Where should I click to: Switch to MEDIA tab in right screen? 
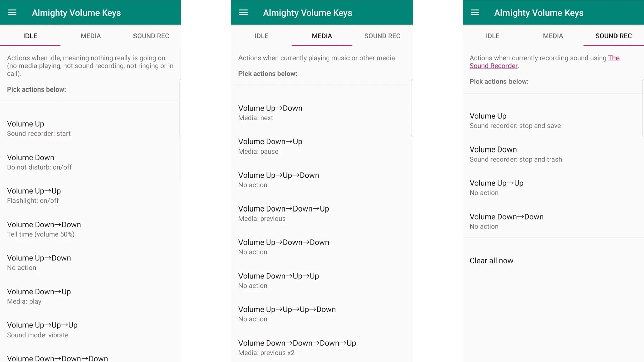(553, 36)
